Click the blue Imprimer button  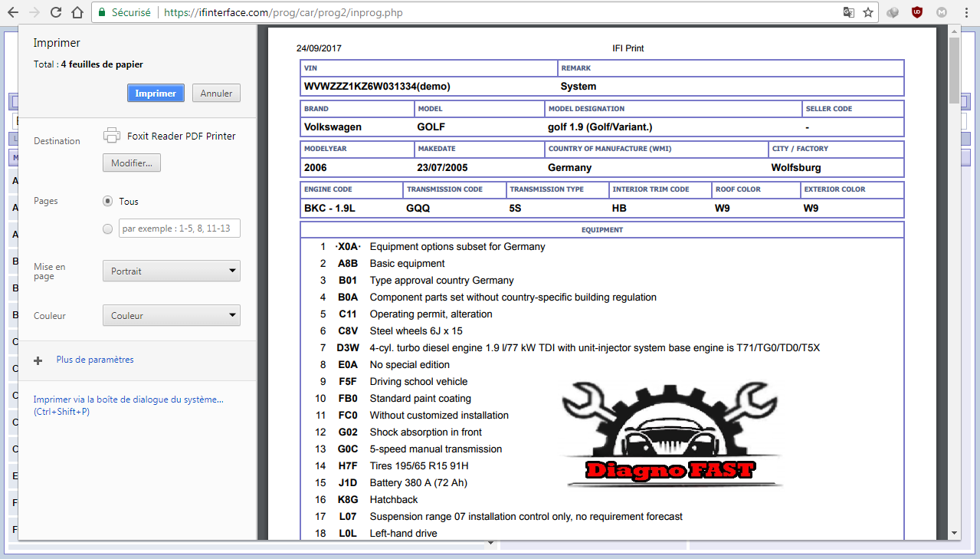click(x=156, y=93)
